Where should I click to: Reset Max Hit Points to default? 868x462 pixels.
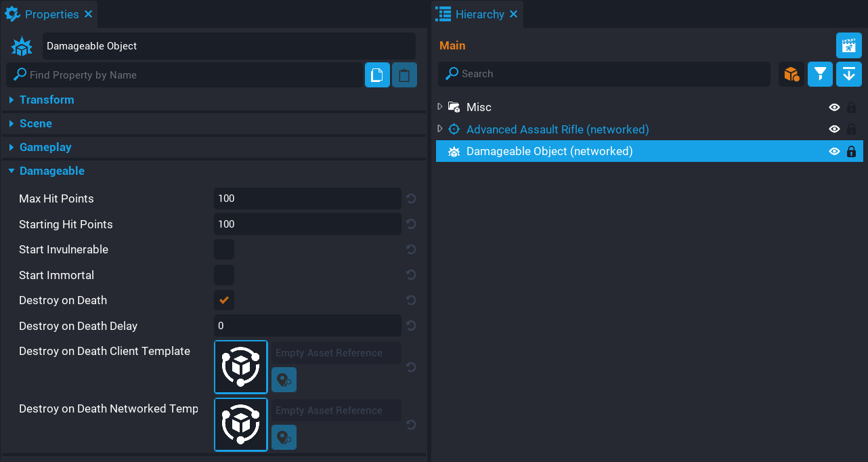(x=410, y=198)
